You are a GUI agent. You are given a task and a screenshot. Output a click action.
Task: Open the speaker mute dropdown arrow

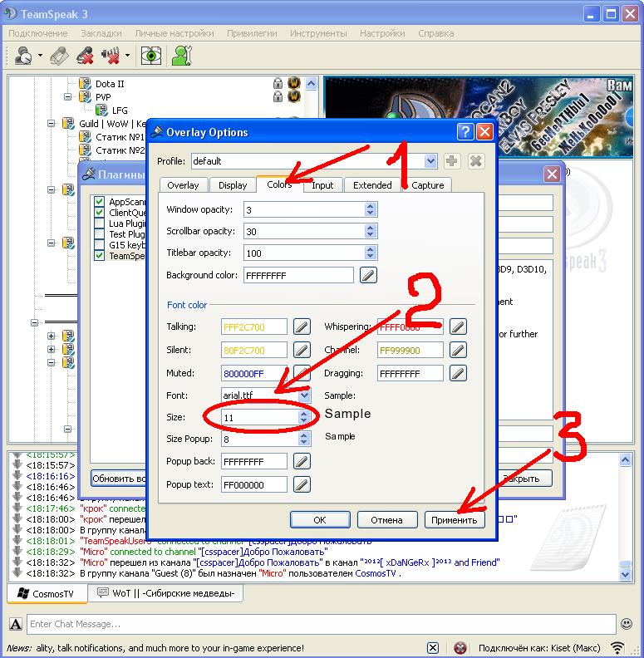[128, 56]
